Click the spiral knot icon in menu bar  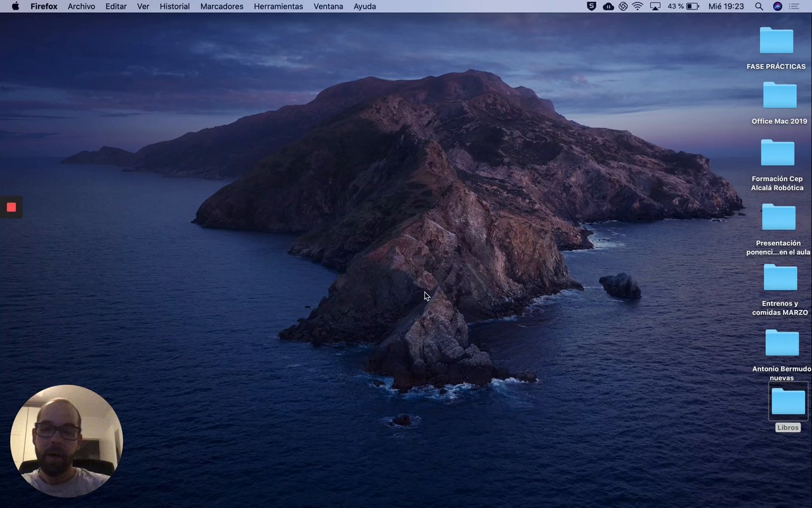623,6
